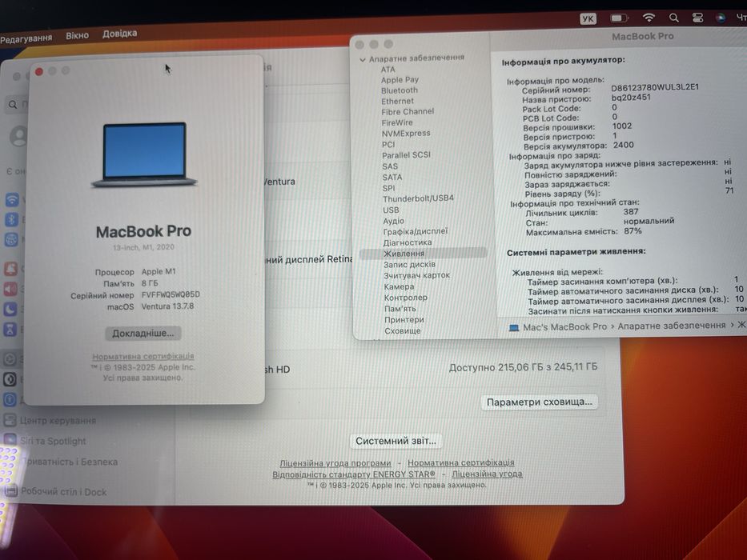747x560 pixels.
Task: Open the Редагування menu
Action: 26,38
